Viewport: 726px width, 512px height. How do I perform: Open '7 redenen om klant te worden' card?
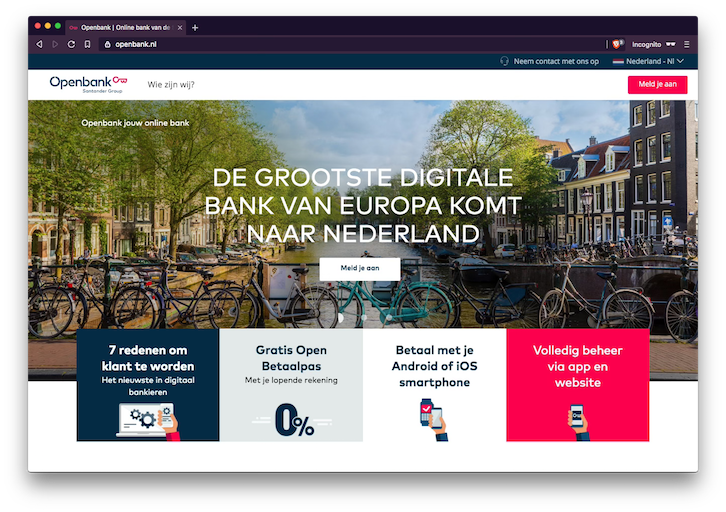tap(148, 385)
